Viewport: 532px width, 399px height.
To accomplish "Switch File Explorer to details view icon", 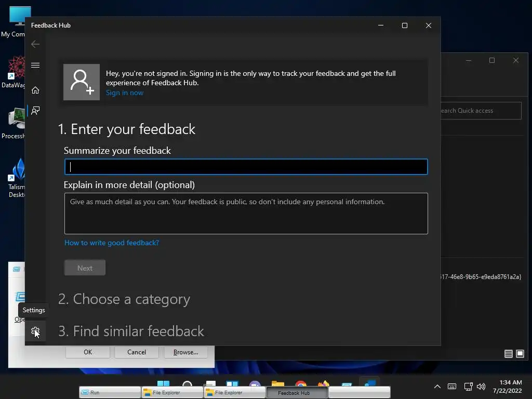I will coord(508,354).
